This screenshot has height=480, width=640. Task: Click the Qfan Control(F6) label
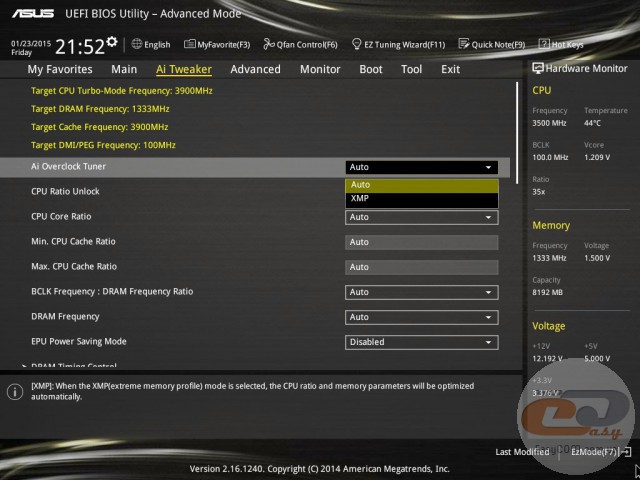pos(307,44)
